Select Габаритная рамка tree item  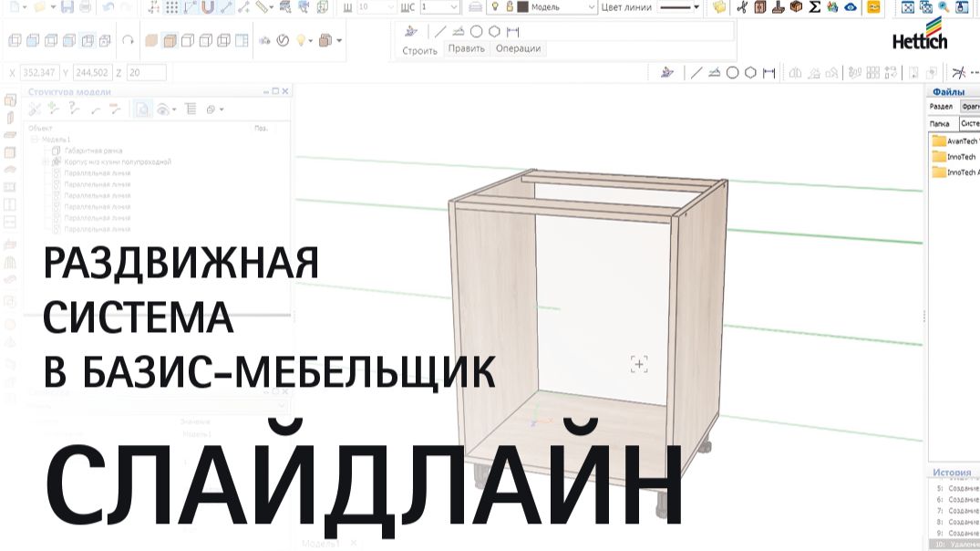click(93, 151)
